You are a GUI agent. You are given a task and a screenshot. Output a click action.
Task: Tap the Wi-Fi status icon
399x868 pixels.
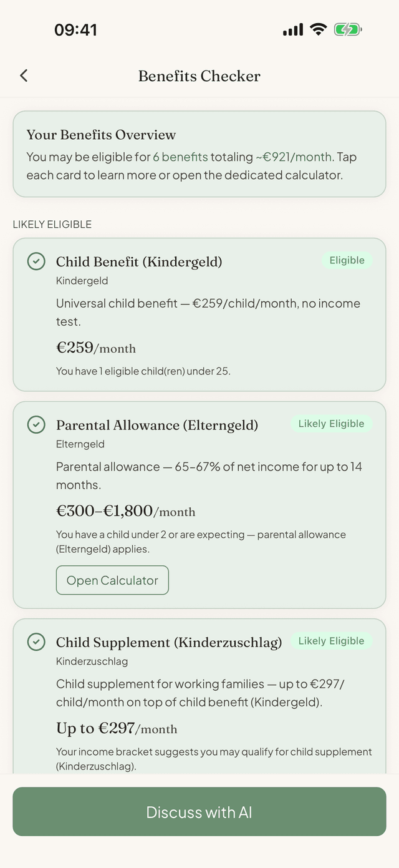tap(319, 29)
